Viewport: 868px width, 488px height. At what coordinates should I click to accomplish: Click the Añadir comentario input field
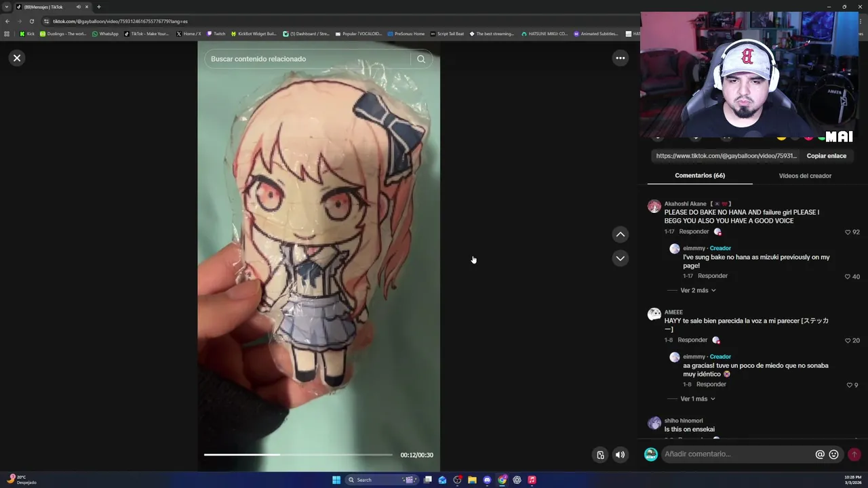(738, 454)
